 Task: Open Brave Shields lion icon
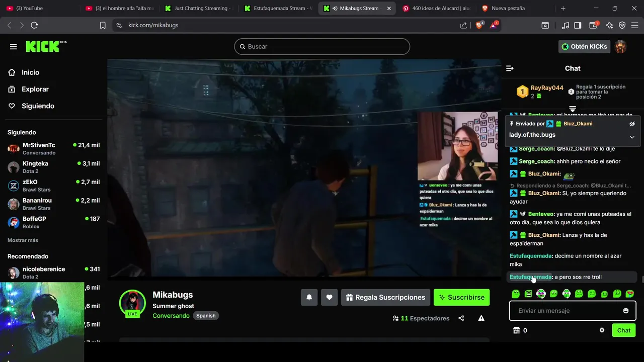[x=479, y=25]
